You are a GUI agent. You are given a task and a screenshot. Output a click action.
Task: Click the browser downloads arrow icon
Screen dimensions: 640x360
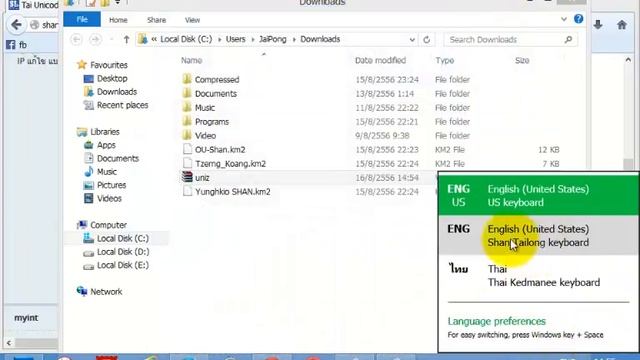pyautogui.click(x=598, y=25)
